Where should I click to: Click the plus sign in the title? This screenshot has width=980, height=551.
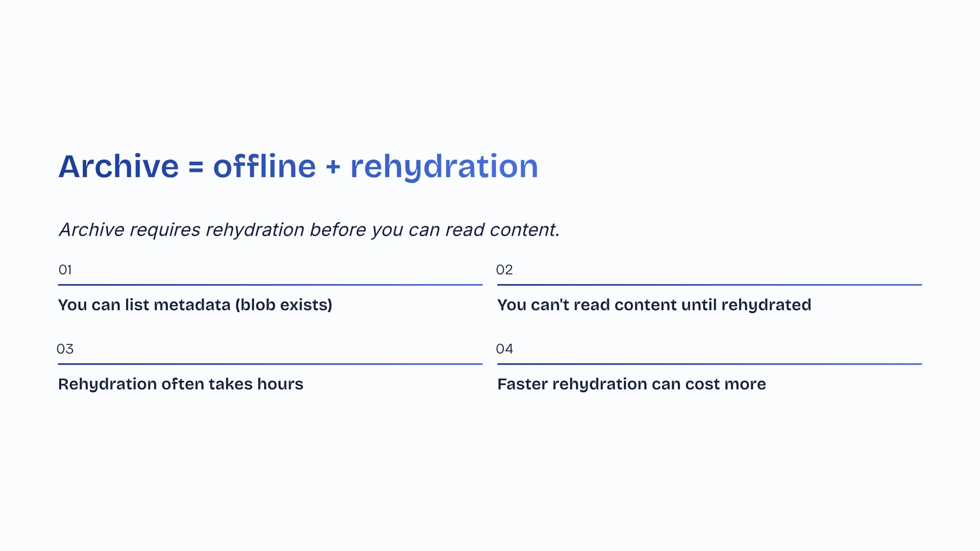pyautogui.click(x=333, y=167)
